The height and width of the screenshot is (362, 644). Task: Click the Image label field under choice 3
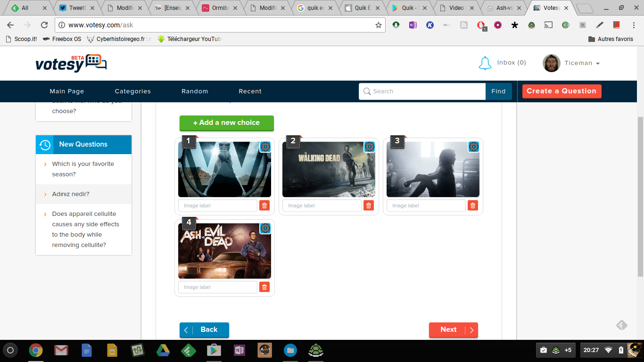point(426,206)
